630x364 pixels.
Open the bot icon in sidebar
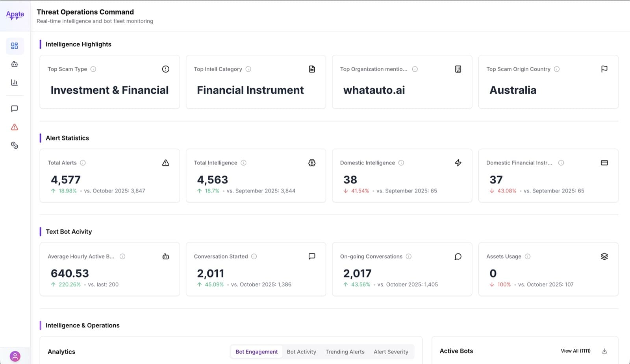(15, 64)
